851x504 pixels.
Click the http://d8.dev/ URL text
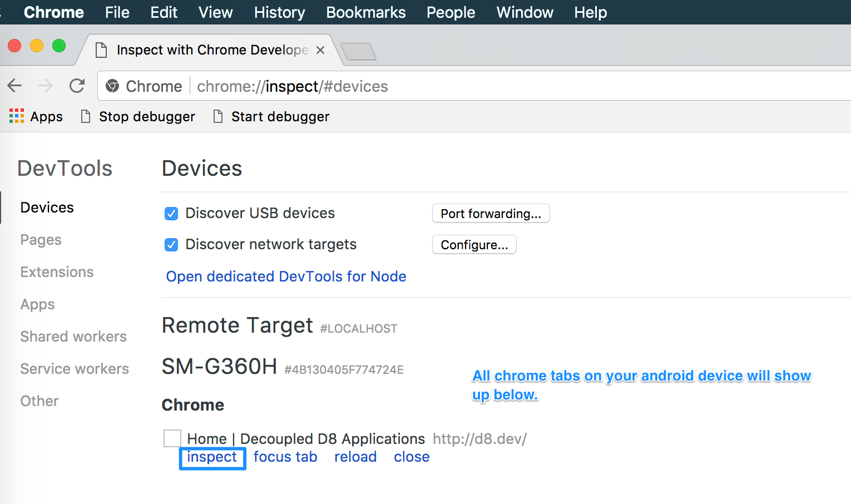(x=480, y=439)
